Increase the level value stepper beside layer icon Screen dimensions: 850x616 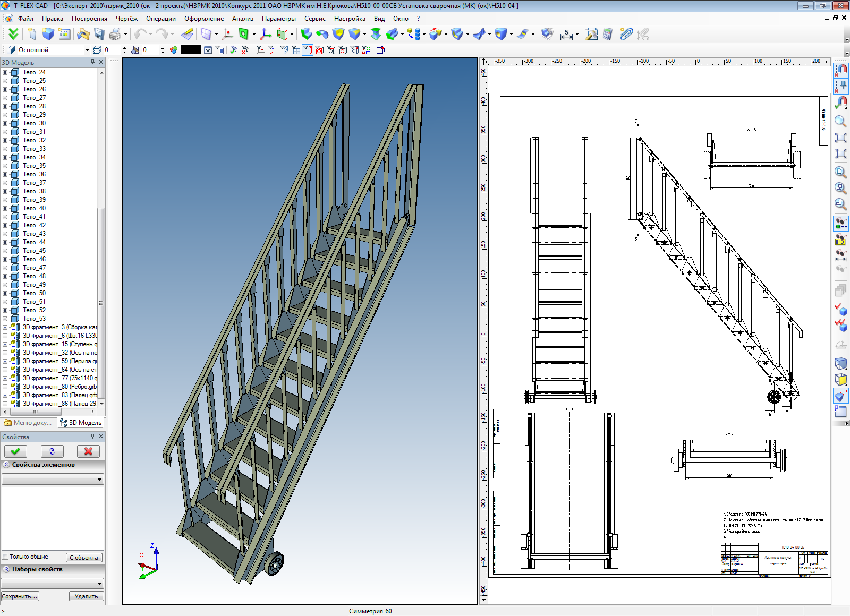[124, 48]
